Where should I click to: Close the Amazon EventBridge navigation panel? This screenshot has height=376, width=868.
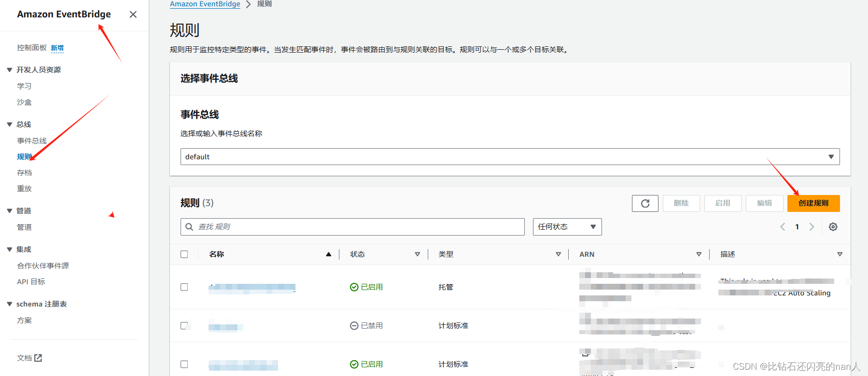pos(133,14)
